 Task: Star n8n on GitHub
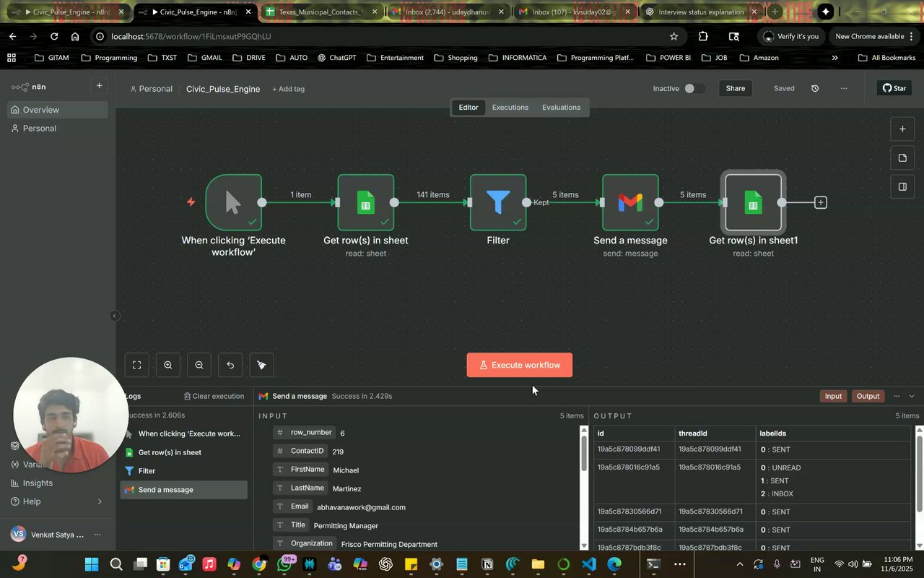[x=894, y=88]
